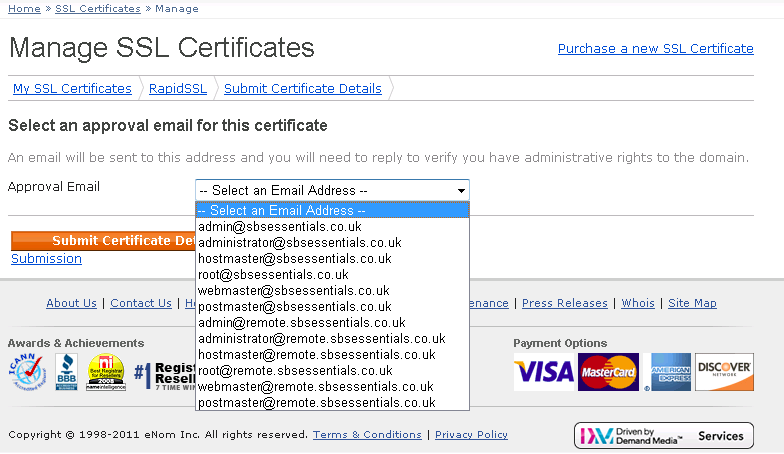Go to My SSL Certificates tab
The width and height of the screenshot is (784, 454).
click(72, 89)
